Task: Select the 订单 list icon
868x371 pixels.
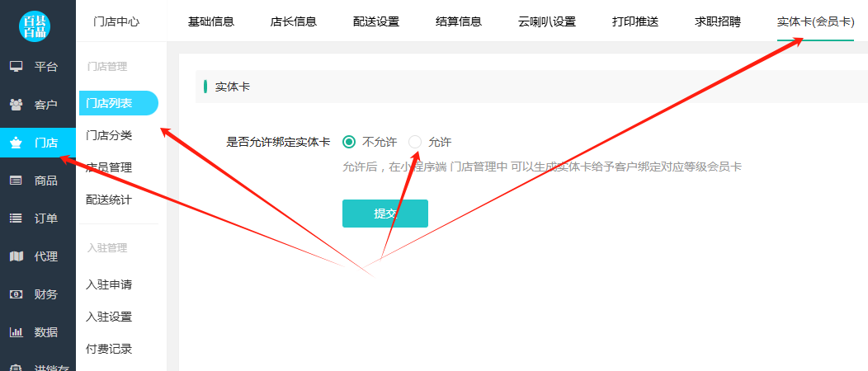Action: [x=16, y=218]
